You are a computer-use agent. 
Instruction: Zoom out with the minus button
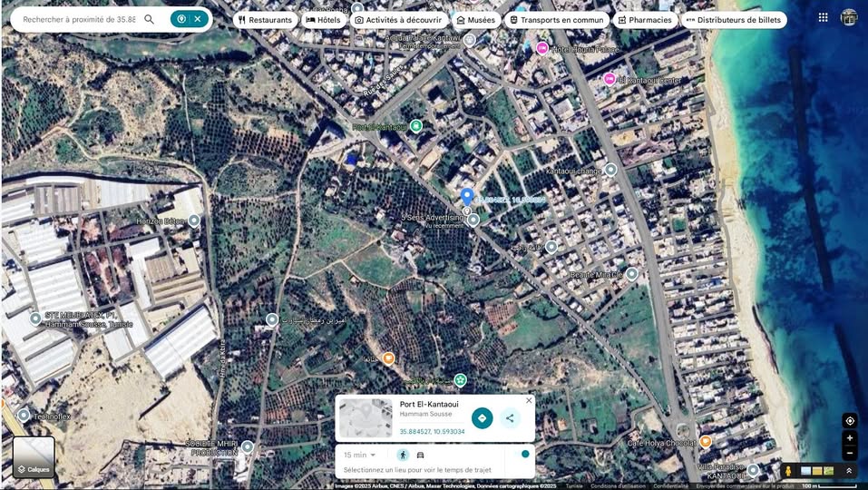coord(849,453)
